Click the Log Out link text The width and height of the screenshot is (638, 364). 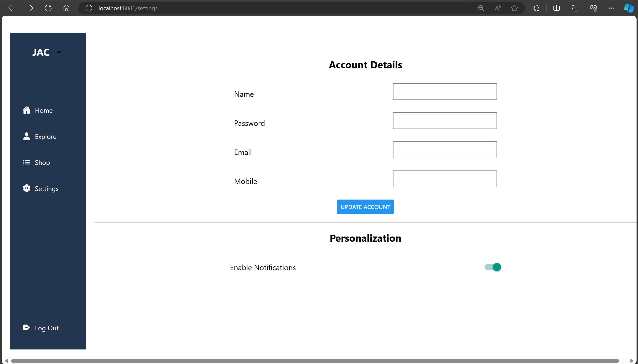pyautogui.click(x=47, y=328)
